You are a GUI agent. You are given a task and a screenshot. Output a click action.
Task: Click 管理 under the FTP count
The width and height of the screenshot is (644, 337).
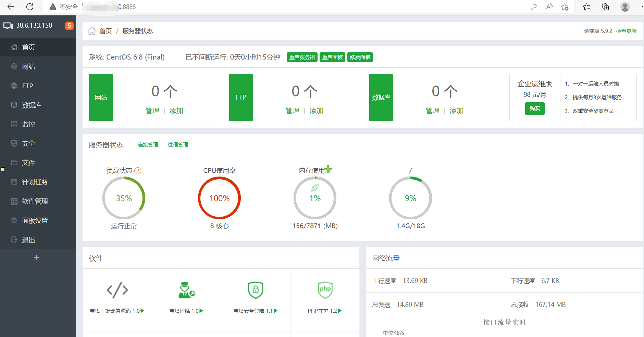tap(292, 111)
